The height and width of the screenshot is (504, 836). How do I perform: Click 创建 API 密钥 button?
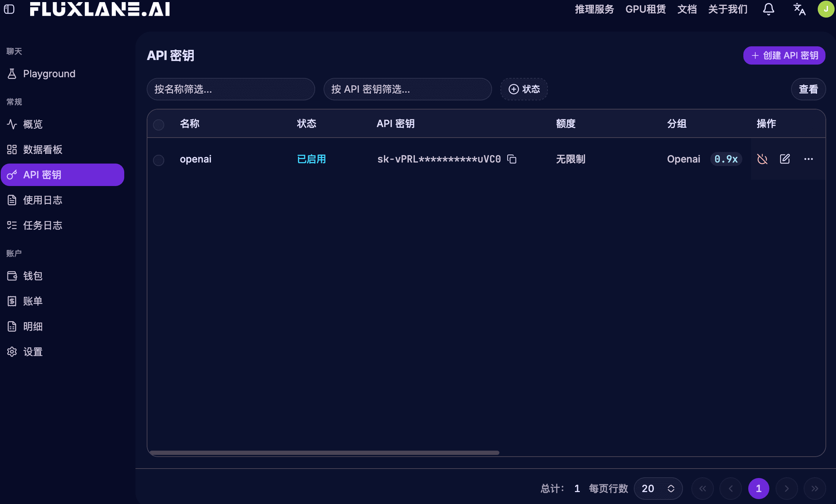[784, 55]
